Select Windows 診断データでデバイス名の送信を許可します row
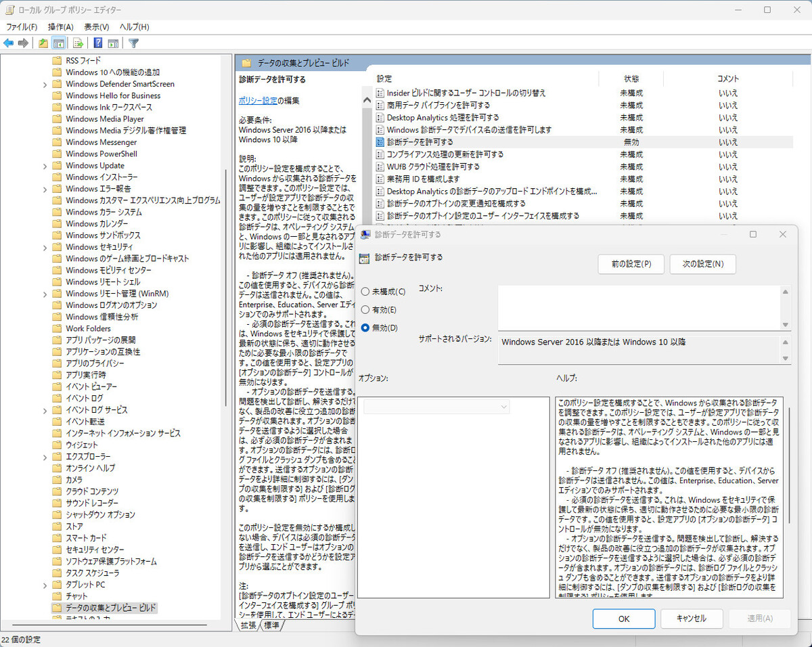Viewport: 812px width, 647px height. [584, 129]
